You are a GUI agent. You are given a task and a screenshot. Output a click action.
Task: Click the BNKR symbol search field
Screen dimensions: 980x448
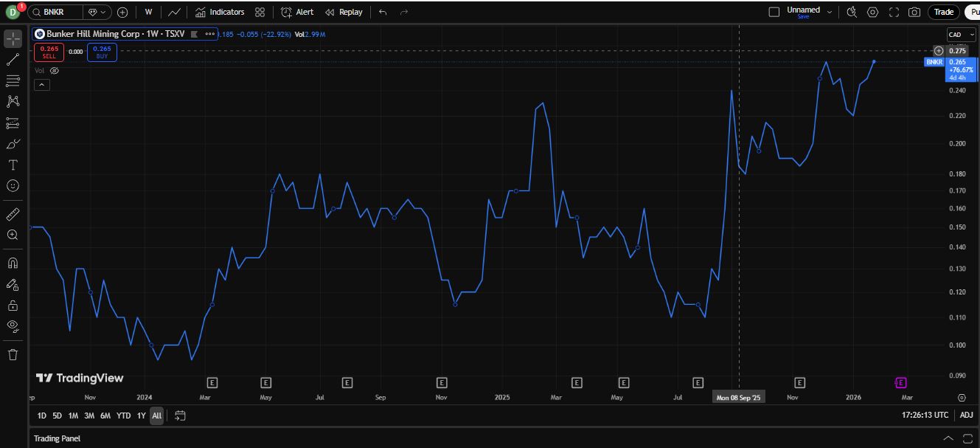tap(55, 12)
